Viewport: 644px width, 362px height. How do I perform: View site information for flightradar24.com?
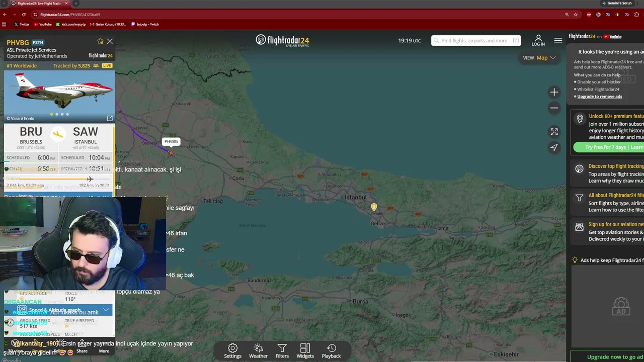point(35,15)
